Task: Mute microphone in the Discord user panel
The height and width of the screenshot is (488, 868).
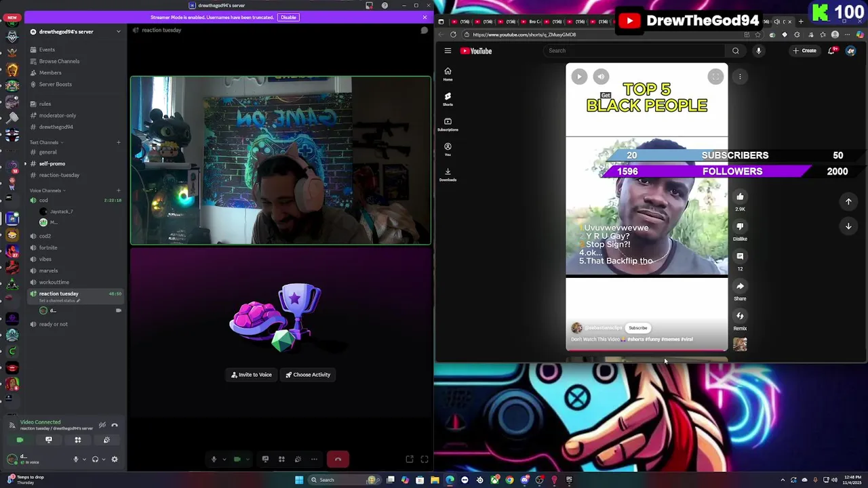Action: [76, 460]
